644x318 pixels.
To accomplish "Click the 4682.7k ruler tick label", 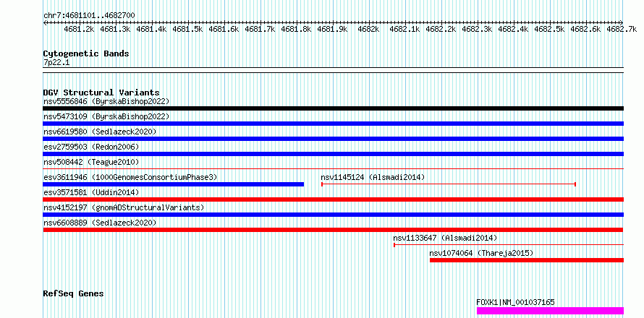I will click(x=622, y=29).
